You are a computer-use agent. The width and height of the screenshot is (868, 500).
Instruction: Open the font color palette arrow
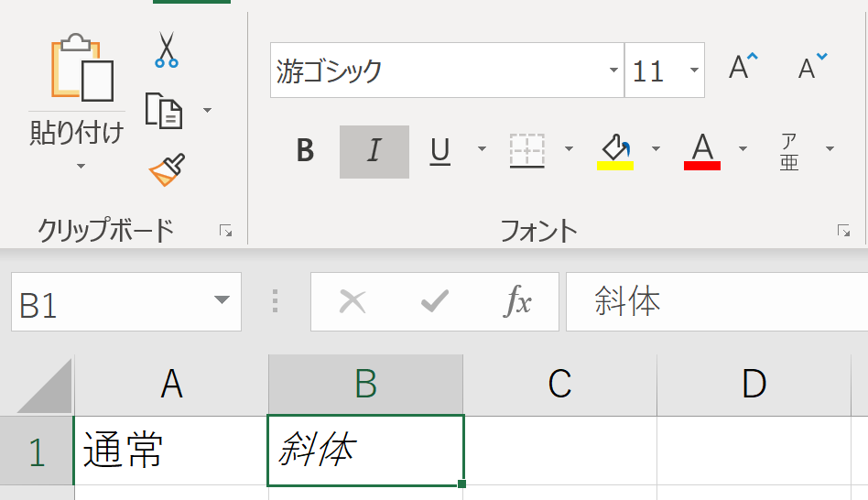743,148
